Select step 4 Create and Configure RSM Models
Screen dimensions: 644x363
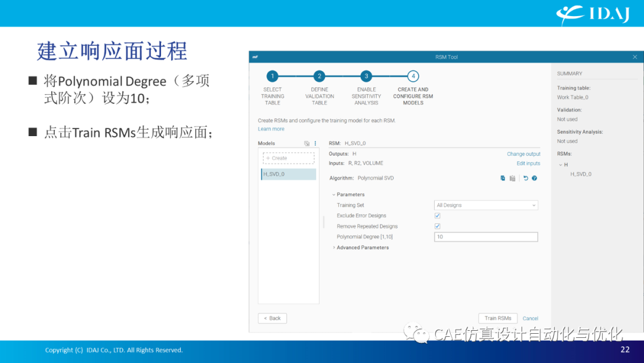coord(413,76)
